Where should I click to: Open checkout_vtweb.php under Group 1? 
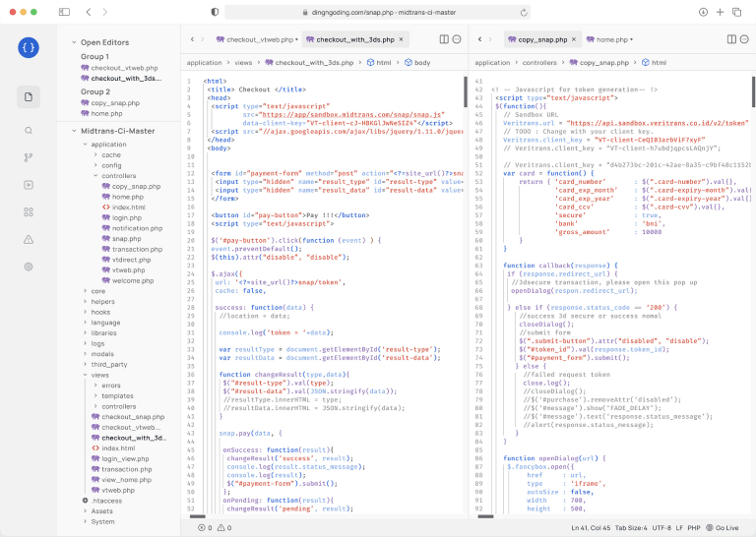pos(119,68)
